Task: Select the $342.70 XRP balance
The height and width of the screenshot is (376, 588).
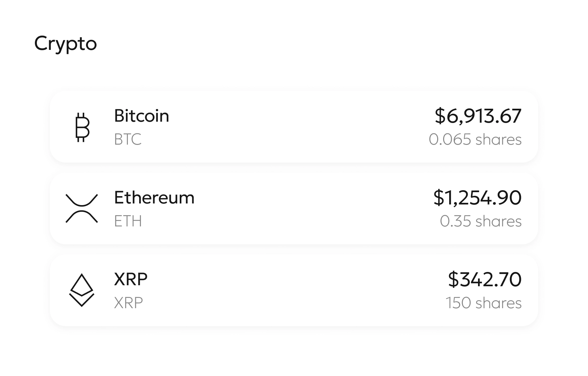Action: tap(485, 279)
